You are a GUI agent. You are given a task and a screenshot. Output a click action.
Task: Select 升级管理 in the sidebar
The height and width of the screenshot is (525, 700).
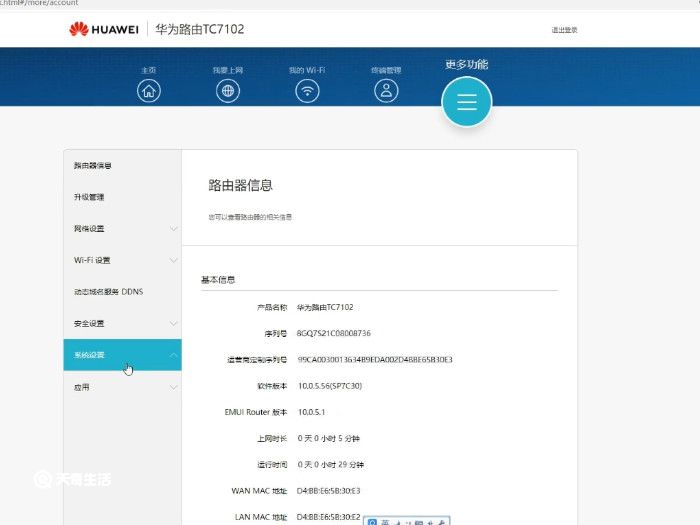(x=89, y=197)
